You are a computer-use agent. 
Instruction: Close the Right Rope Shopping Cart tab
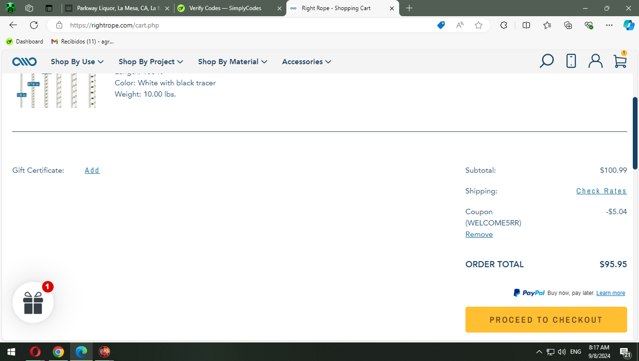pyautogui.click(x=392, y=8)
